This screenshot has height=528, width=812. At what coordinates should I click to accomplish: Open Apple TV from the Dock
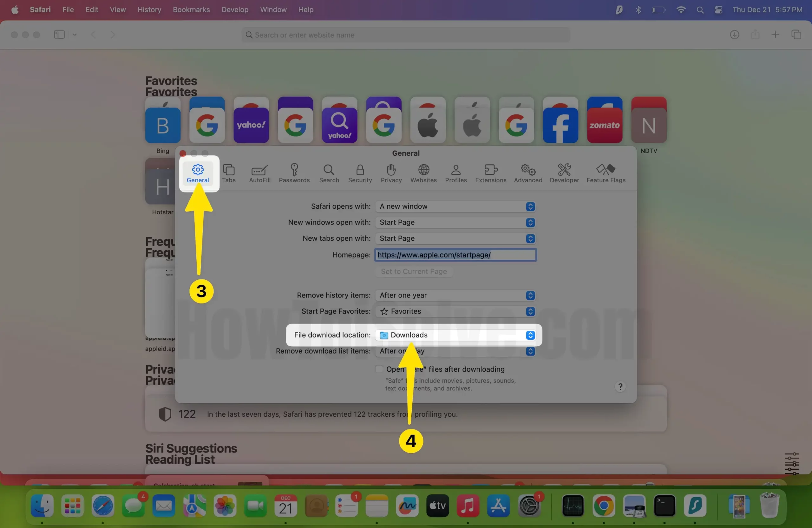(x=437, y=505)
